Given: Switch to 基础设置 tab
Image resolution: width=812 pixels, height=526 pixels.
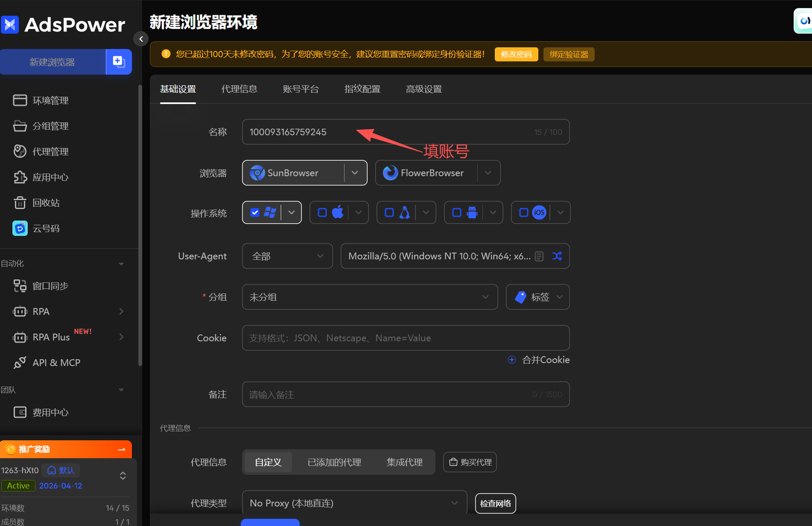Looking at the screenshot, I should click(178, 89).
